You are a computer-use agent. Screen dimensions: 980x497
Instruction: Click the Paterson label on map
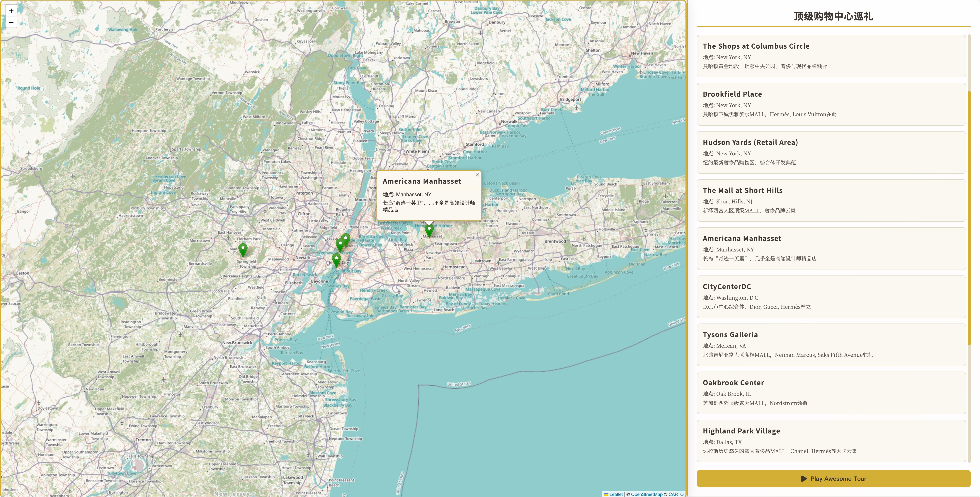click(x=304, y=193)
